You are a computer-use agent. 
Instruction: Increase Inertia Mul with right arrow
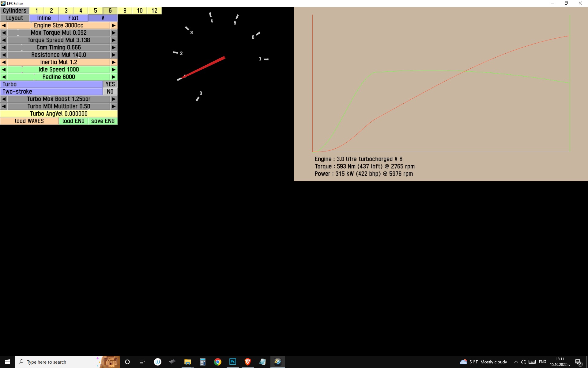pos(114,62)
